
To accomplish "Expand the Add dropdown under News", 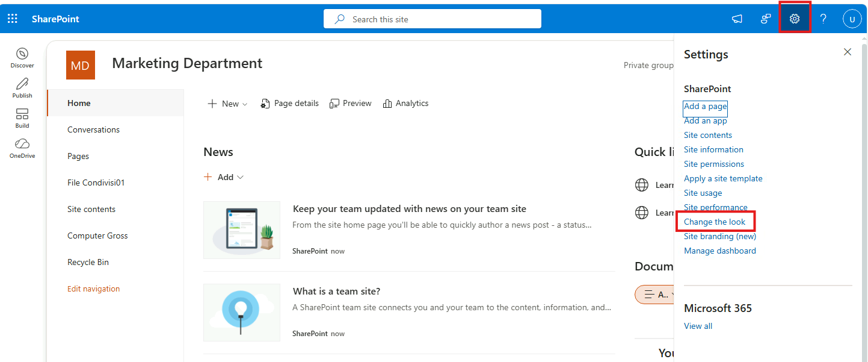I will pyautogui.click(x=224, y=177).
